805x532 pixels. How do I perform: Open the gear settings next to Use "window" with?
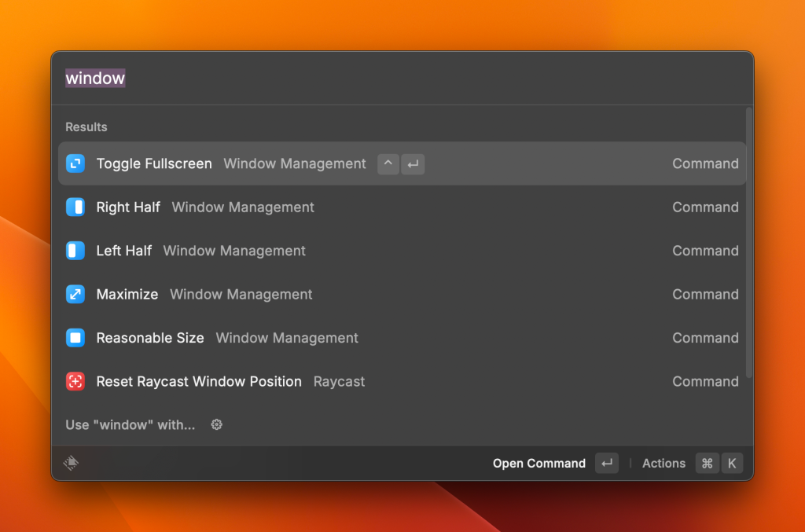point(217,424)
